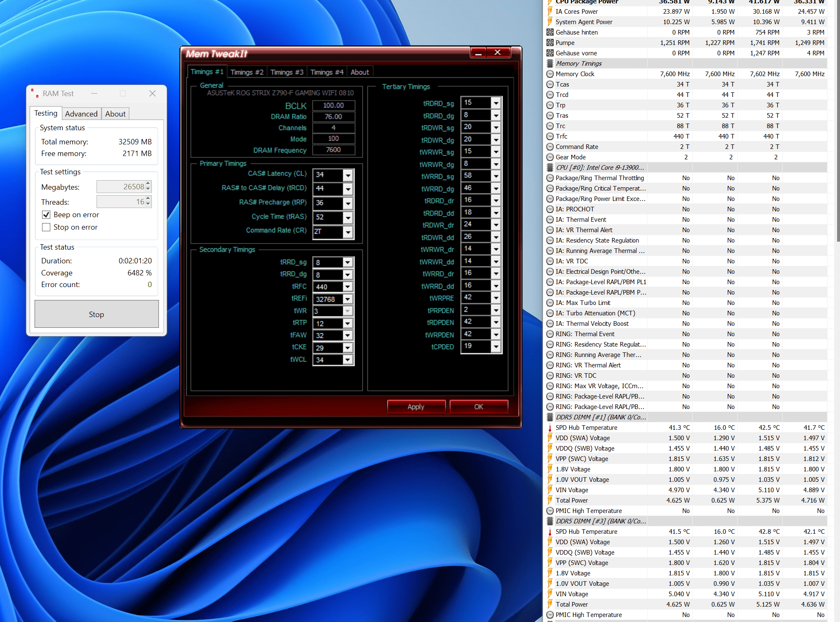Open the tFAW dropdown
Image resolution: width=840 pixels, height=622 pixels.
click(x=348, y=335)
